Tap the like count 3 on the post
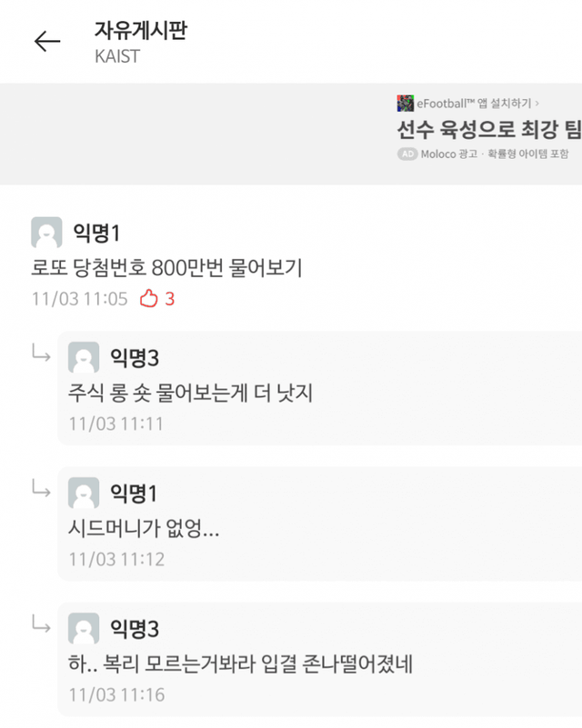Image resolution: width=582 pixels, height=728 pixels. [x=170, y=299]
